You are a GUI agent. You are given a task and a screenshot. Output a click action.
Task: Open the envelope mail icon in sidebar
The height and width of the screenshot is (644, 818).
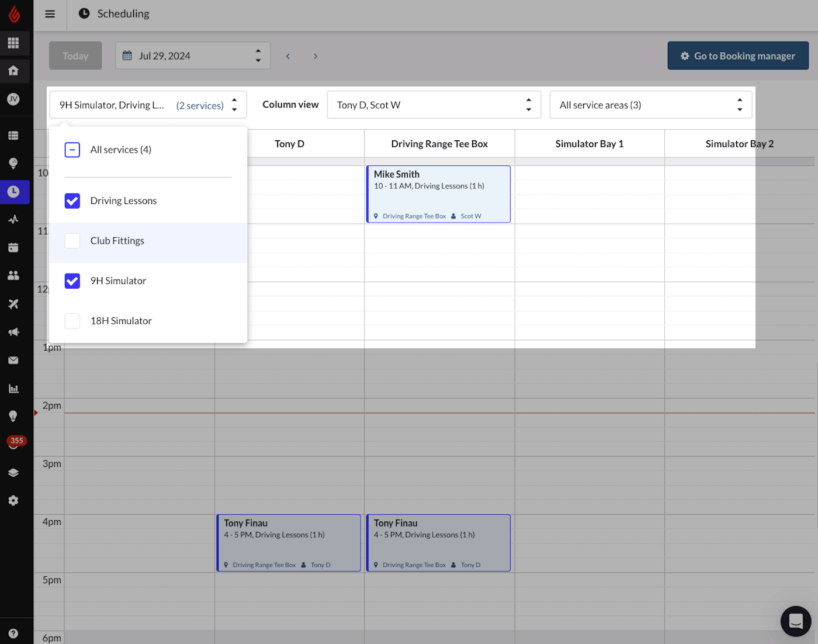pyautogui.click(x=13, y=361)
